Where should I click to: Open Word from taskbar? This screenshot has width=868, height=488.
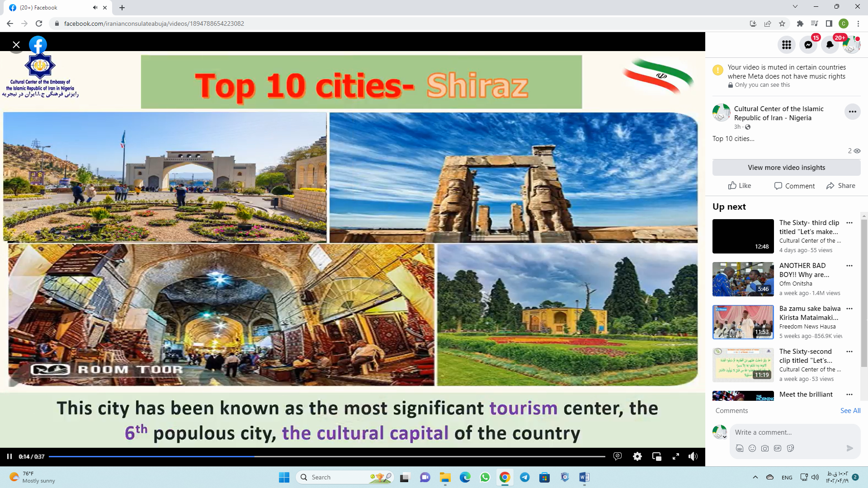(584, 477)
